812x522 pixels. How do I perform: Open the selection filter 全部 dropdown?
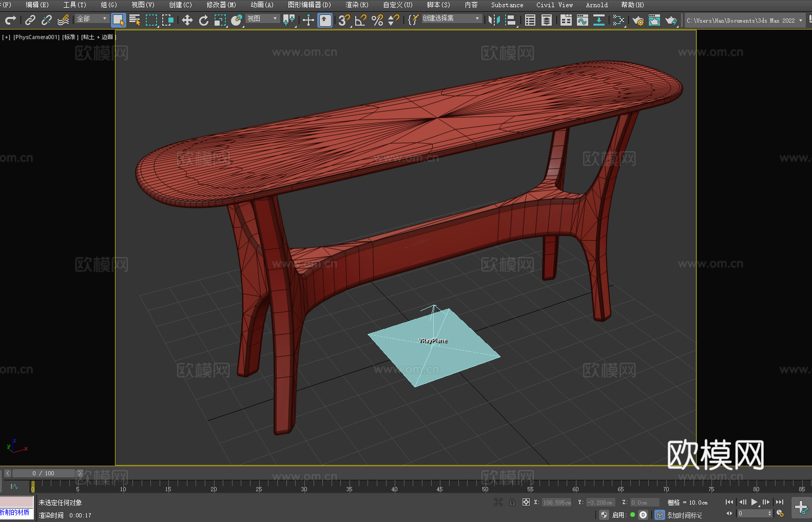pyautogui.click(x=92, y=18)
